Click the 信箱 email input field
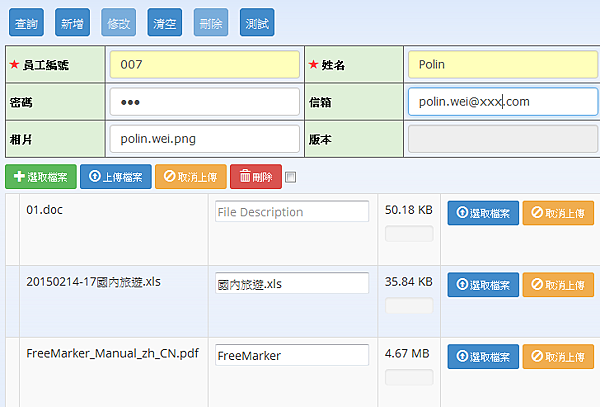 [503, 102]
